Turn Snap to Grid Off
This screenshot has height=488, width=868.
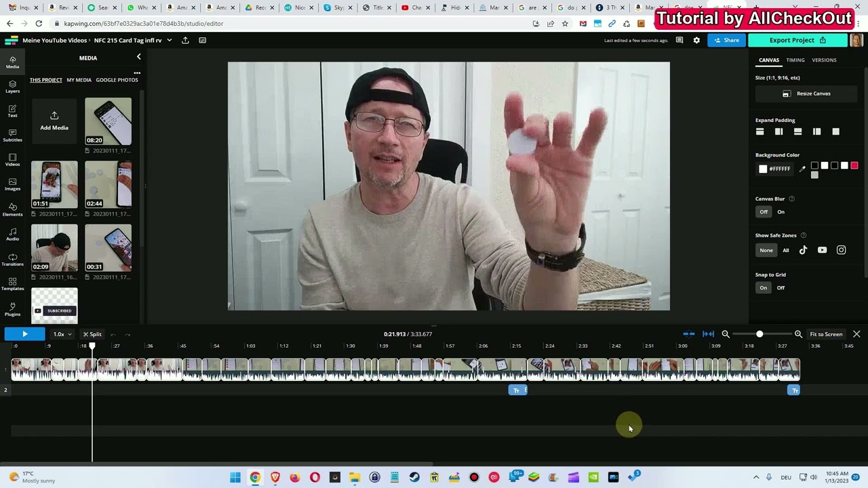pos(781,288)
